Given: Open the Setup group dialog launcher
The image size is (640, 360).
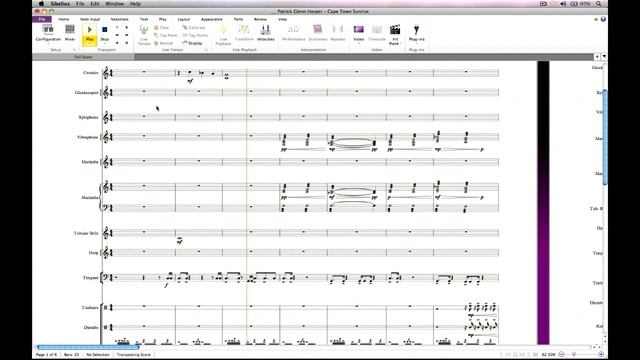Looking at the screenshot, I should click(74, 50).
